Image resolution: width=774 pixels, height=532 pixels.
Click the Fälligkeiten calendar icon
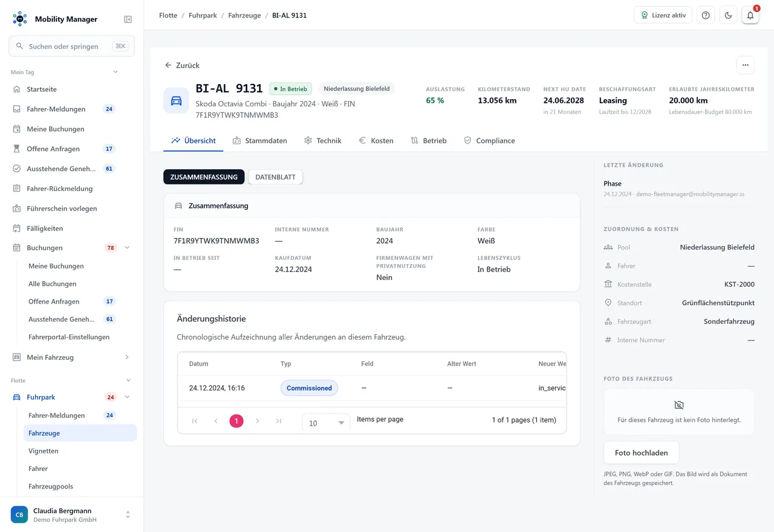[x=17, y=229]
